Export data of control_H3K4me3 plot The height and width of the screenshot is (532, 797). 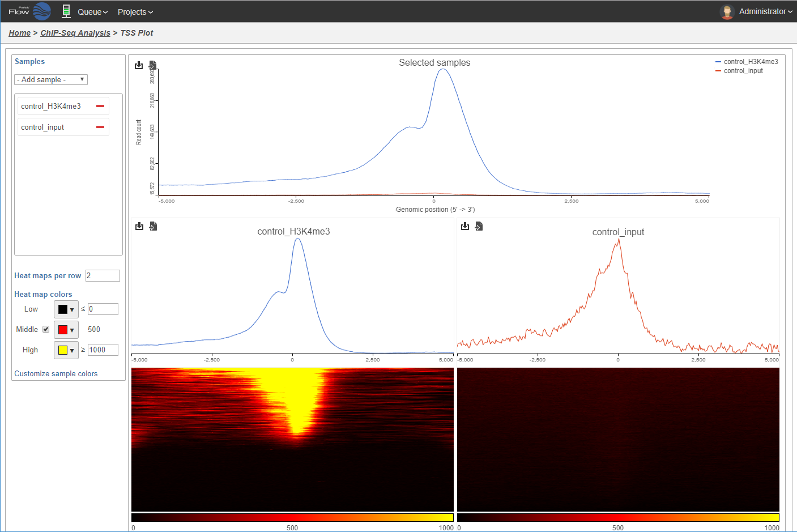pos(153,226)
